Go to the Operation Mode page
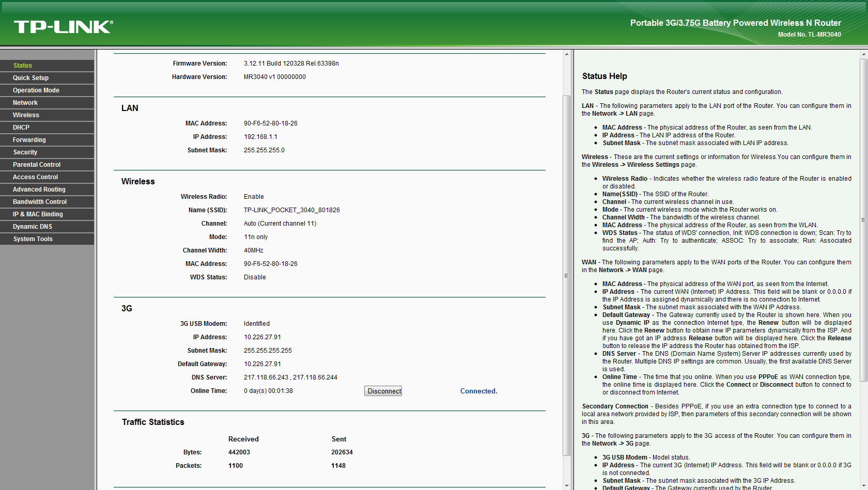 point(47,90)
